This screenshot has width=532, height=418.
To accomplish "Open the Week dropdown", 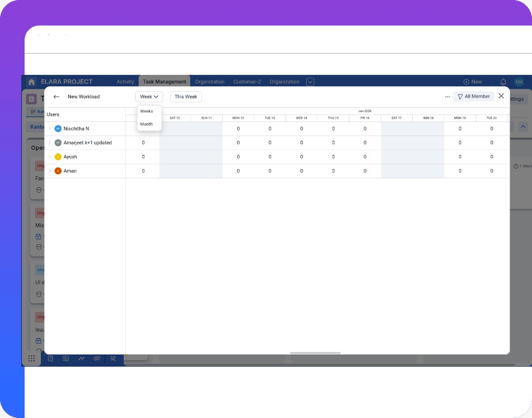I will click(x=149, y=97).
